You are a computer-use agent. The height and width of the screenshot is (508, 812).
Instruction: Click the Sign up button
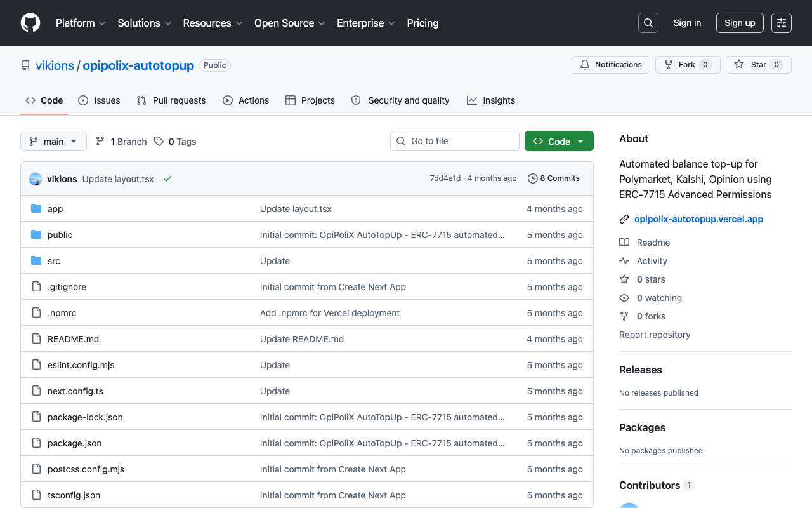[x=740, y=23]
